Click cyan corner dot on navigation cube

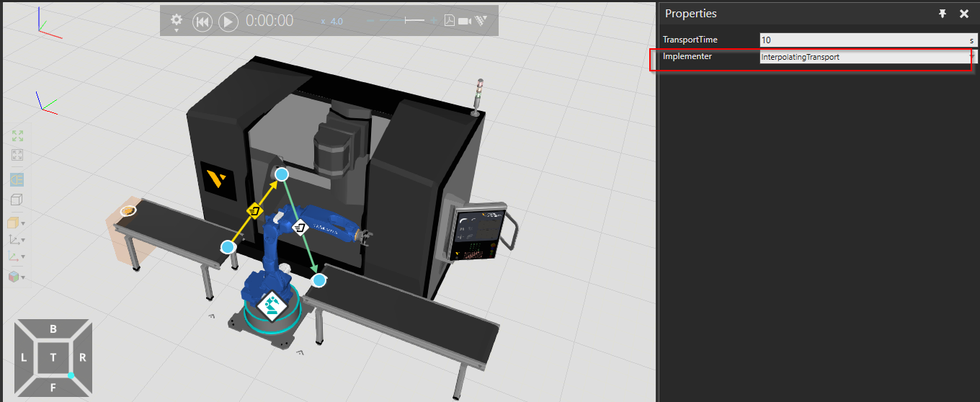[71, 375]
